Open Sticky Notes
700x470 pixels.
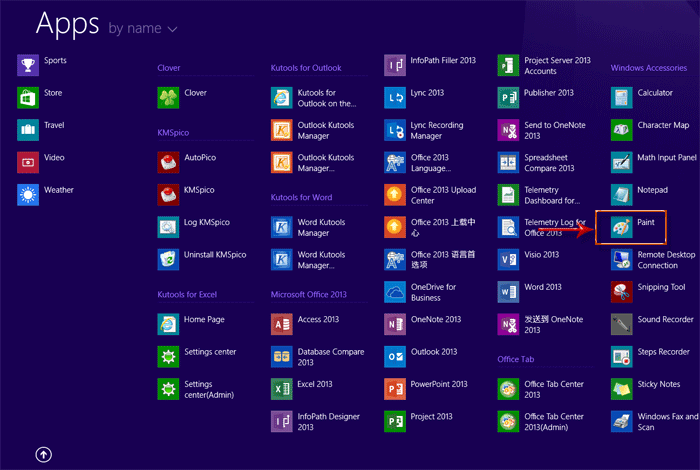[x=622, y=389]
